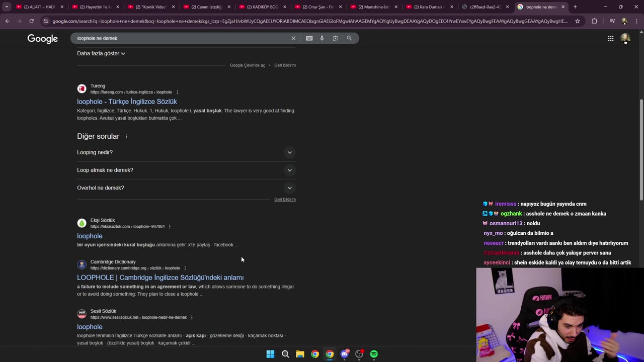Go to Google home via logo
Viewport: 644px width, 362px height.
(43, 39)
